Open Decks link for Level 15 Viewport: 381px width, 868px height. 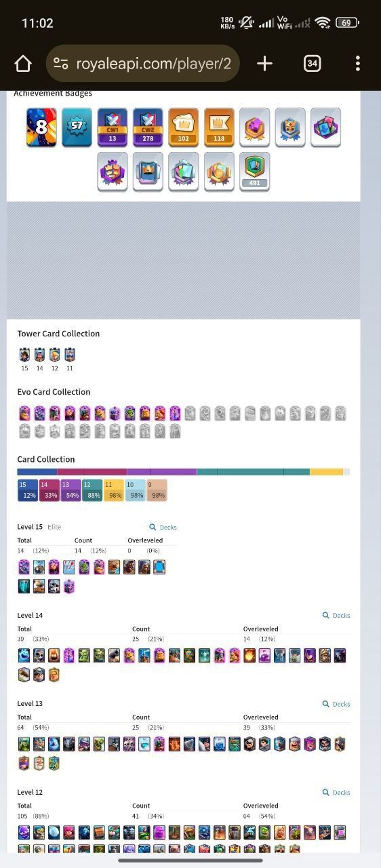[163, 527]
